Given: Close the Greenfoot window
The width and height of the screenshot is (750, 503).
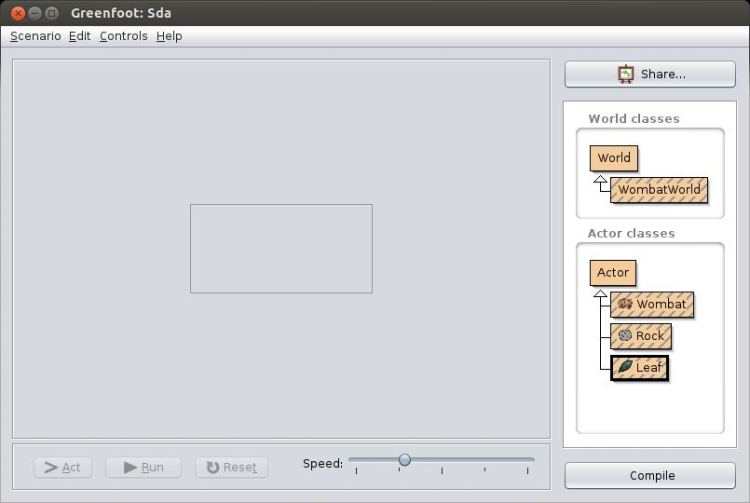Looking at the screenshot, I should pyautogui.click(x=18, y=13).
